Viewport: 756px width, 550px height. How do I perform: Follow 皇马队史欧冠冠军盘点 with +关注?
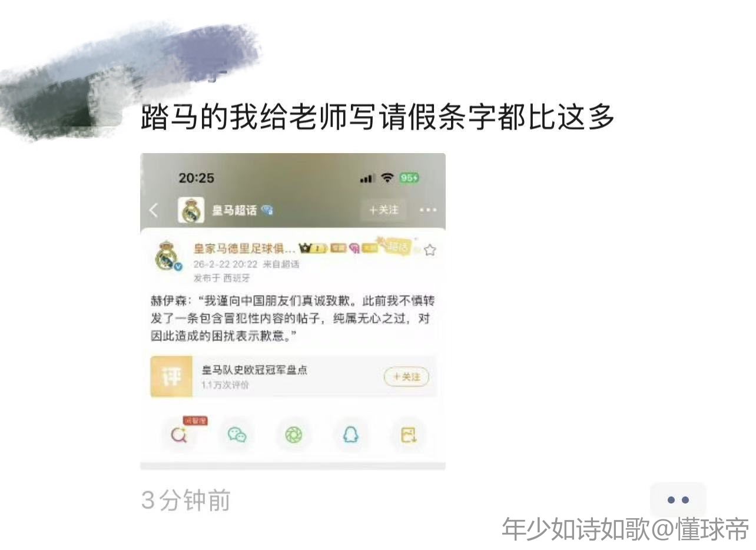406,377
